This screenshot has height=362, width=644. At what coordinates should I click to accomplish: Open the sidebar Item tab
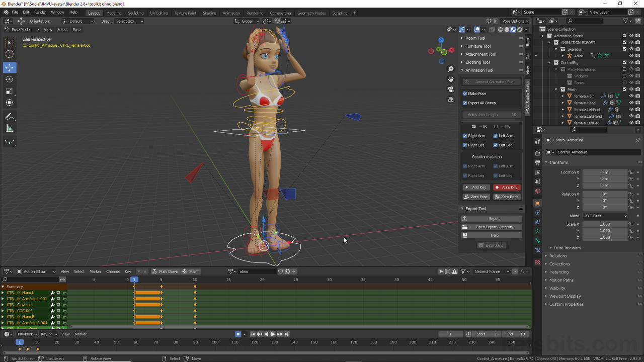(x=528, y=42)
